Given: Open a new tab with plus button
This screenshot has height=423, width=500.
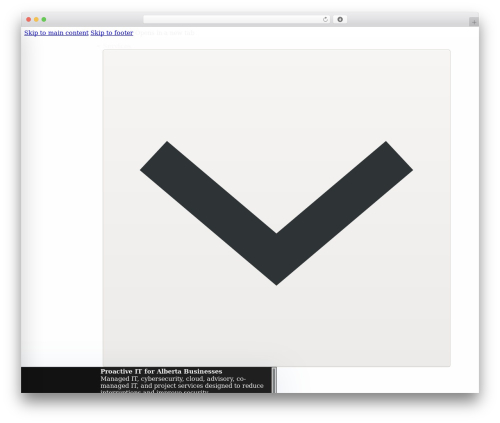Looking at the screenshot, I should (x=474, y=22).
